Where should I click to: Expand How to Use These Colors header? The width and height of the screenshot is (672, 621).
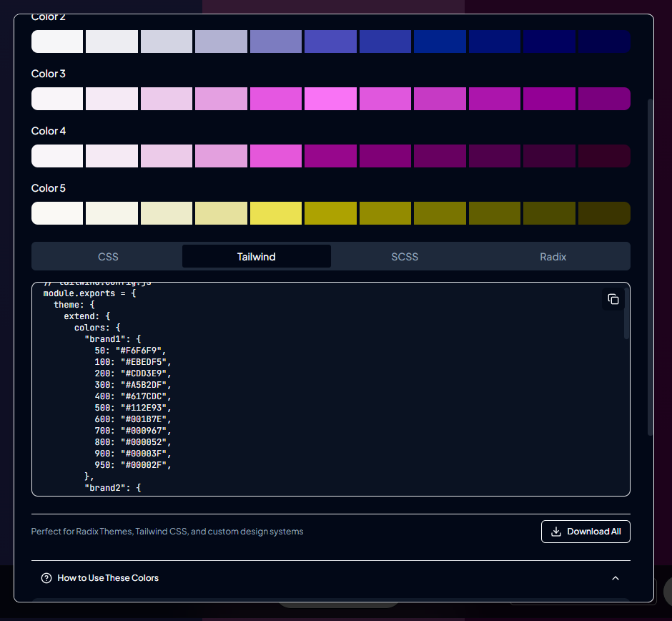coord(108,578)
